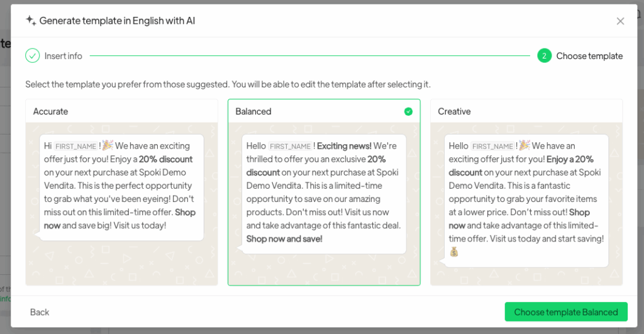
Task: Close the Generate template dialog
Action: 620,21
